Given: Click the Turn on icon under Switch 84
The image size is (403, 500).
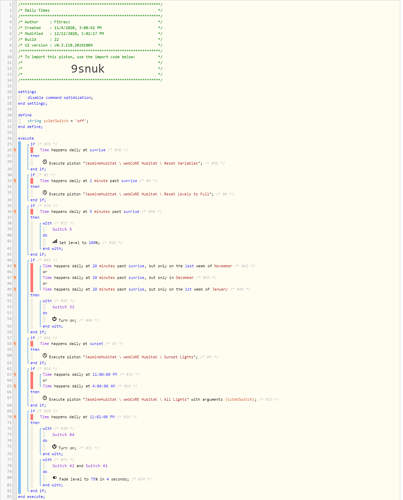Looking at the screenshot, I should pos(54,447).
